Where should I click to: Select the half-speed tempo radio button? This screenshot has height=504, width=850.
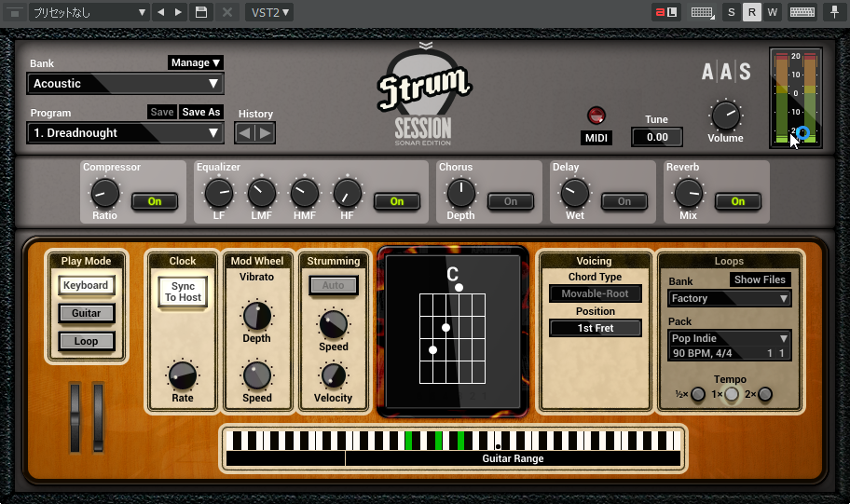tap(698, 394)
